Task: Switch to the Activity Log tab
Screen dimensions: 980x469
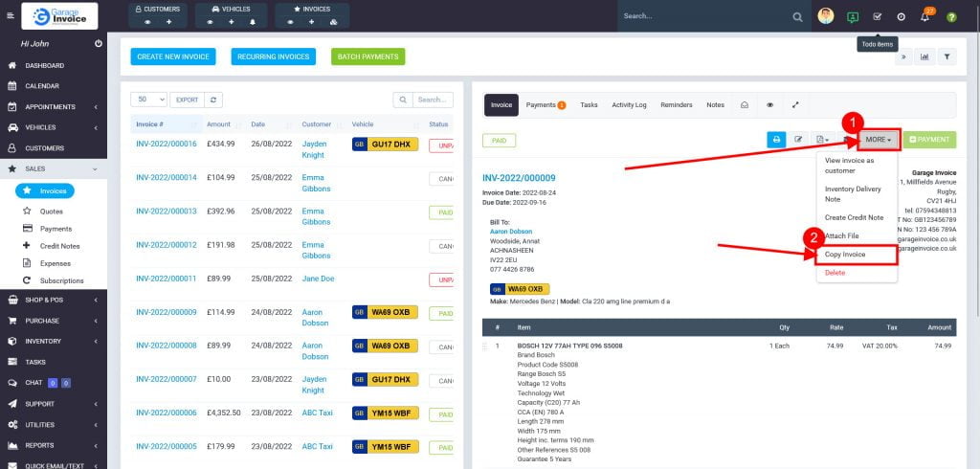Action: [629, 105]
